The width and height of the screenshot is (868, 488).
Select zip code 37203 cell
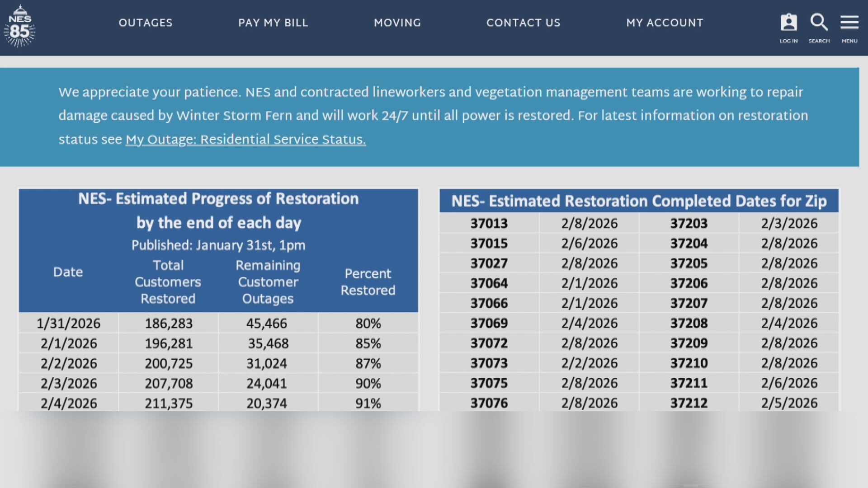689,223
